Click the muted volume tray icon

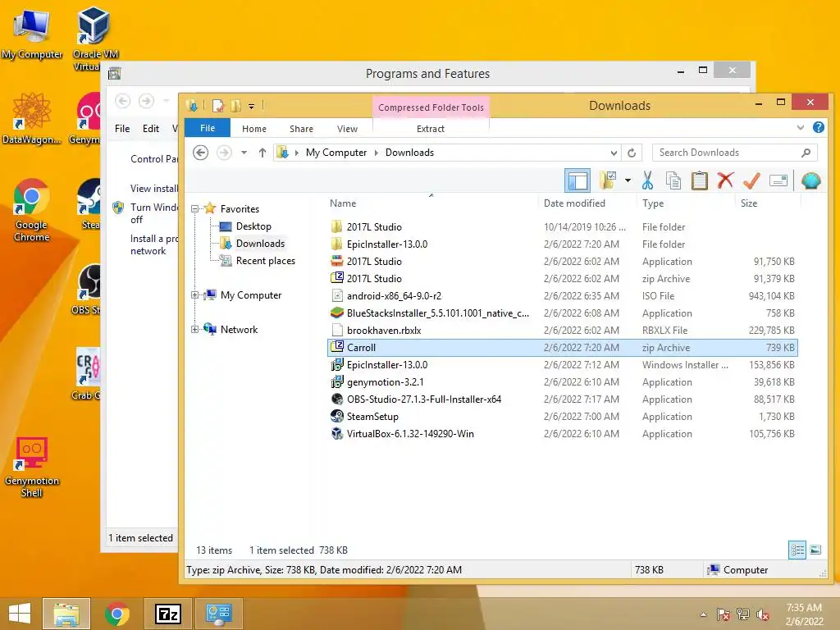coord(762,614)
